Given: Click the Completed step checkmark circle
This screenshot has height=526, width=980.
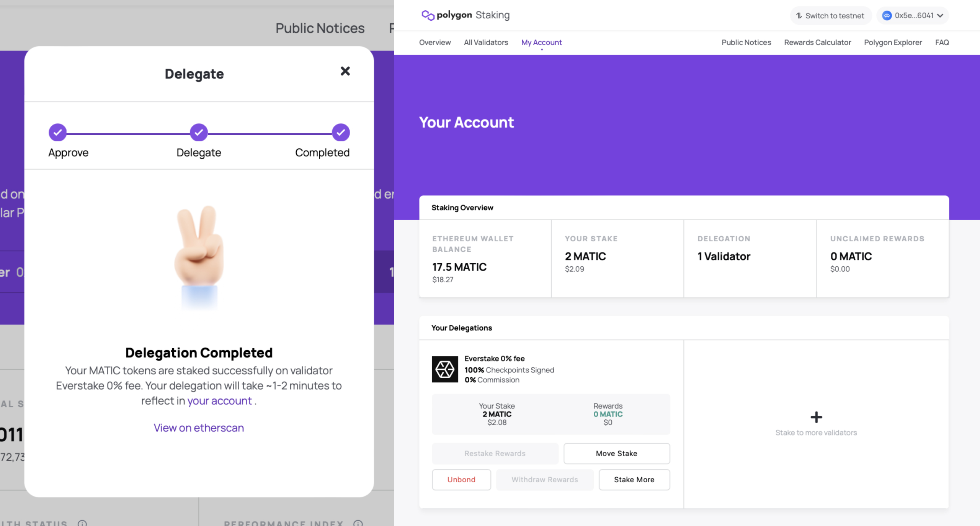Looking at the screenshot, I should [340, 133].
